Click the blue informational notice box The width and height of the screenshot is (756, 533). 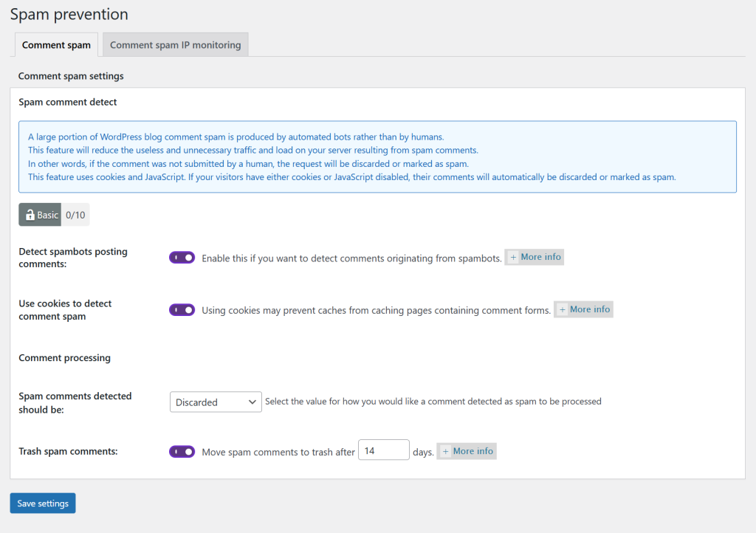click(377, 157)
